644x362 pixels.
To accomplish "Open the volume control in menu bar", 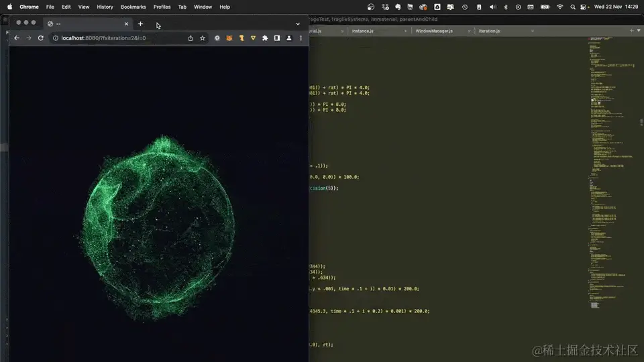I will point(493,7).
